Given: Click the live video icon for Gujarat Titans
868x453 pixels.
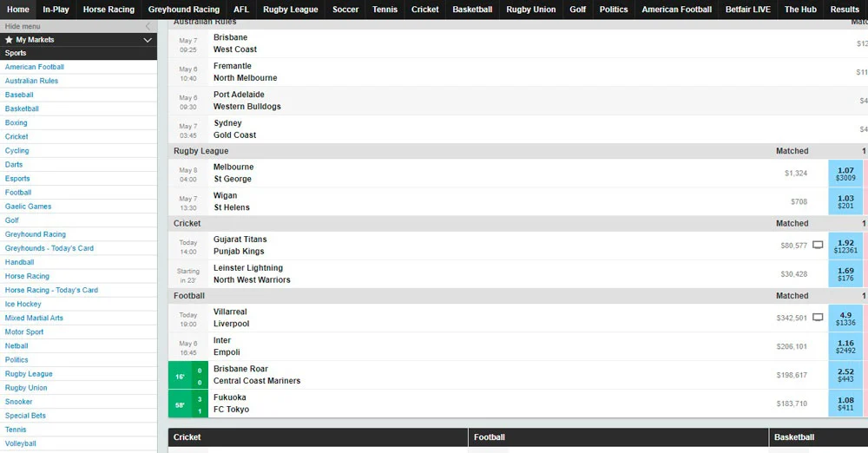Looking at the screenshot, I should click(818, 245).
